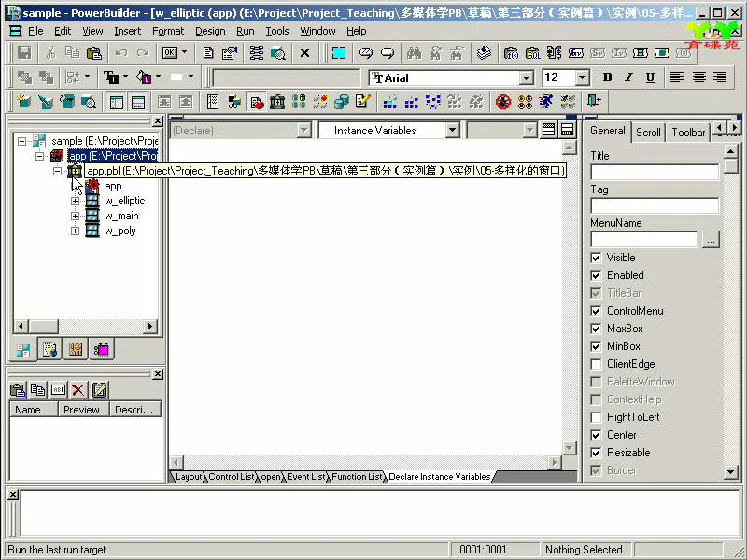Viewport: 747px width, 560px height.
Task: Switch to the Scroll properties tab
Action: (x=648, y=132)
